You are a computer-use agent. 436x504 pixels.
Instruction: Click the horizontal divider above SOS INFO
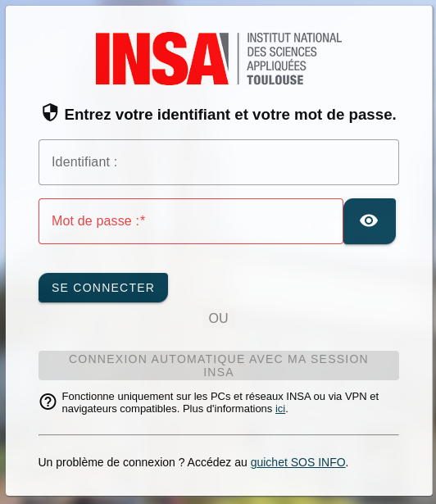219,434
